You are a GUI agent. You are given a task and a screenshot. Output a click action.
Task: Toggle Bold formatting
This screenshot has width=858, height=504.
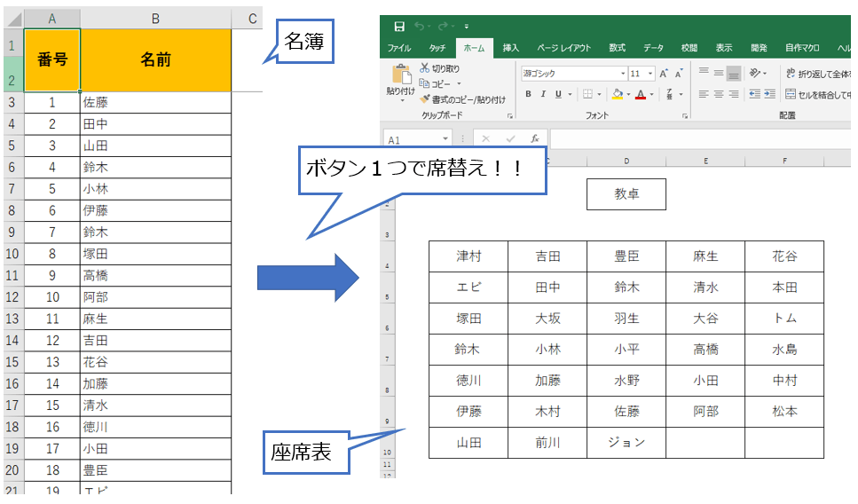[x=528, y=94]
